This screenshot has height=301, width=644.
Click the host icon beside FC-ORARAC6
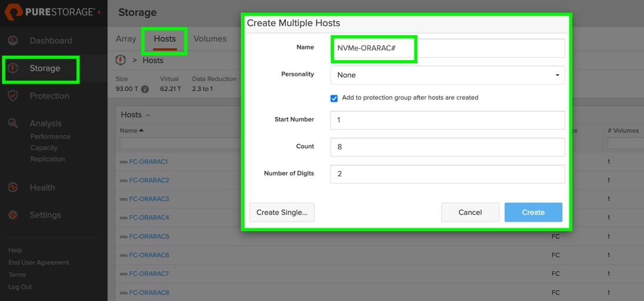(x=124, y=256)
